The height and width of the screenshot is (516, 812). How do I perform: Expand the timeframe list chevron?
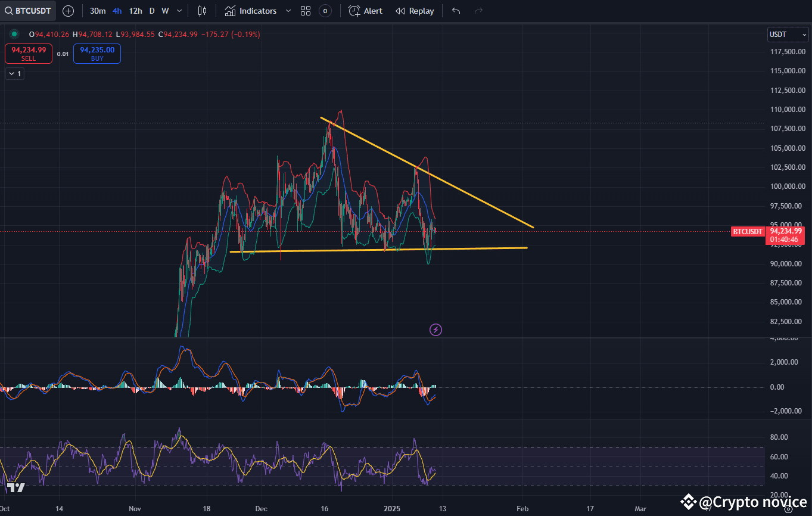[181, 11]
